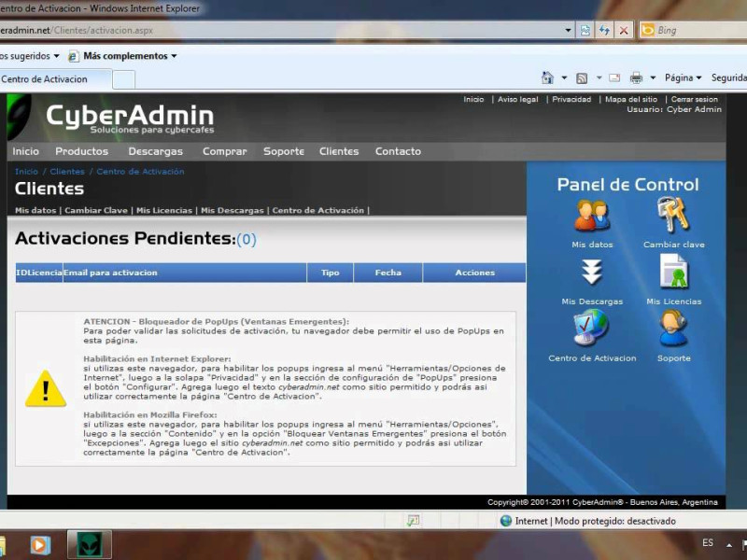Open the Más complementos dropdown
Viewport: 747px width, 560px height.
coord(174,56)
